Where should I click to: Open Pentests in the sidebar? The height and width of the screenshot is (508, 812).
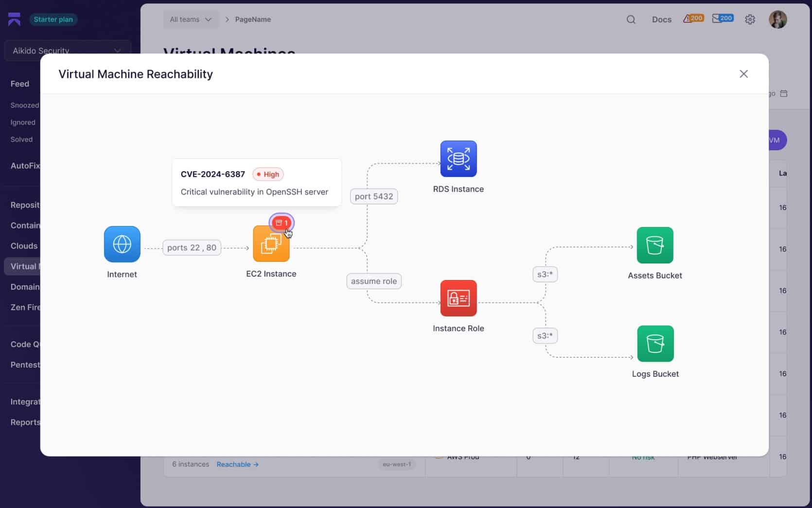pos(25,365)
